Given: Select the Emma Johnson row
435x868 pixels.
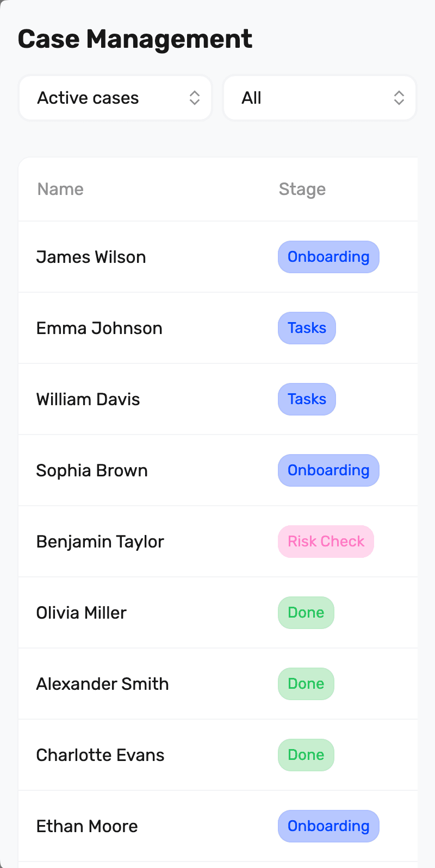Looking at the screenshot, I should [99, 328].
